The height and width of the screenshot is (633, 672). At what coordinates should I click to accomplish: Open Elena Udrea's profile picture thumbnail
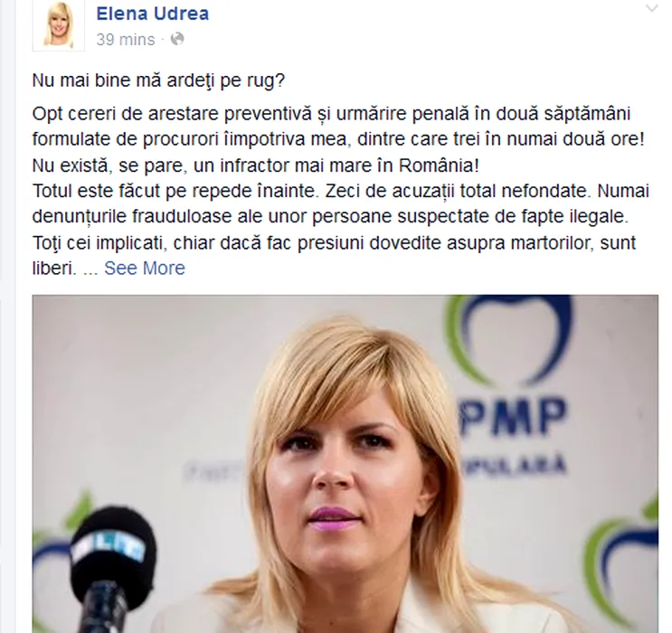[x=59, y=26]
